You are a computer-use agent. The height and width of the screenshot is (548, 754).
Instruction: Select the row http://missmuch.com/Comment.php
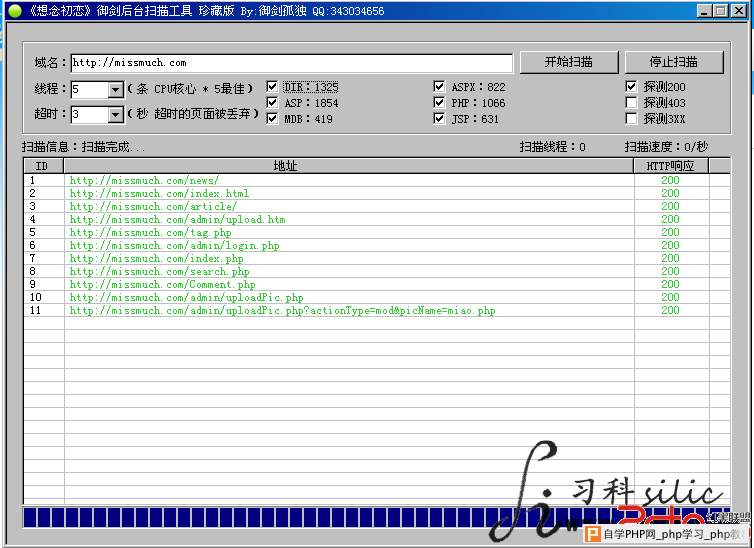point(377,284)
